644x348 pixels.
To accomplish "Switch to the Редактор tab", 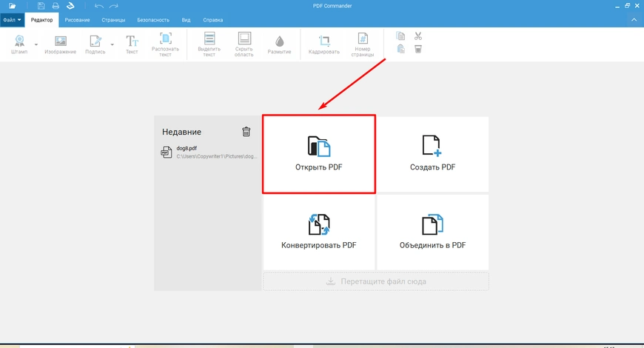I will (41, 20).
